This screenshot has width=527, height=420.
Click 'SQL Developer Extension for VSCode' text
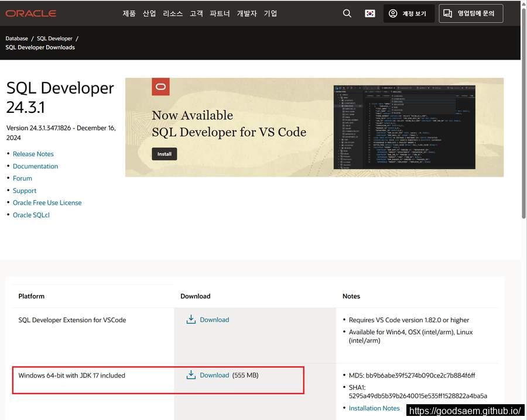click(72, 320)
